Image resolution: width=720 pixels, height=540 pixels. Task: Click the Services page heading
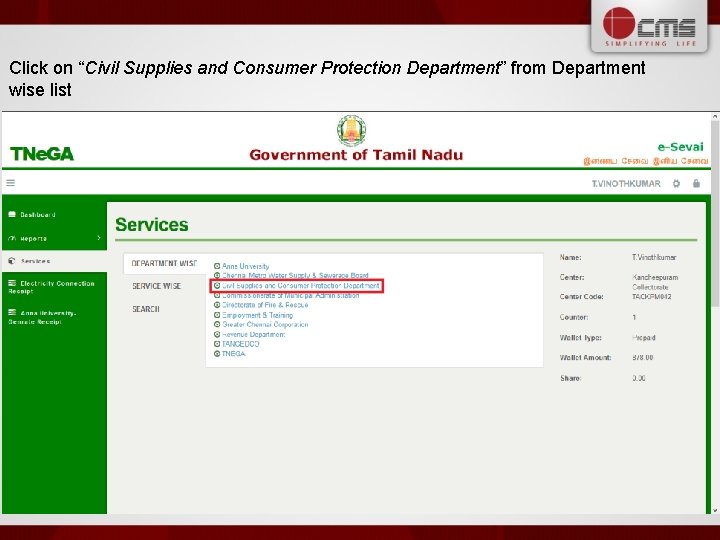[152, 225]
